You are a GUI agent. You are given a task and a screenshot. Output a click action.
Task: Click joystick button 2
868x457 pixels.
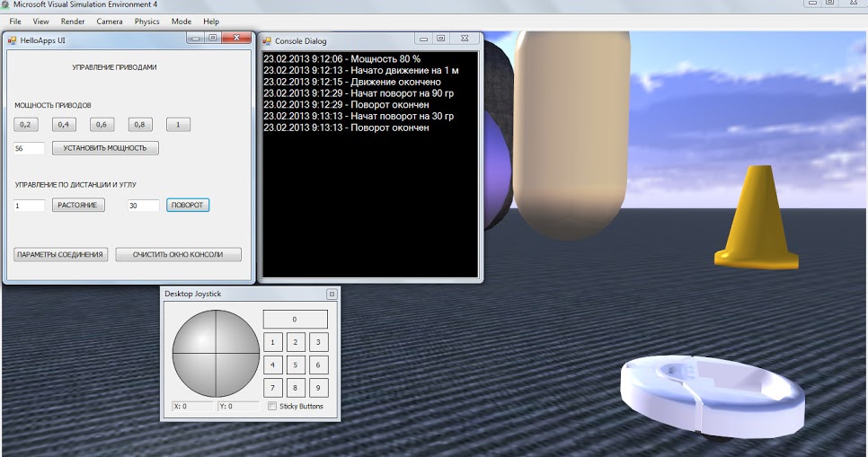coord(295,342)
